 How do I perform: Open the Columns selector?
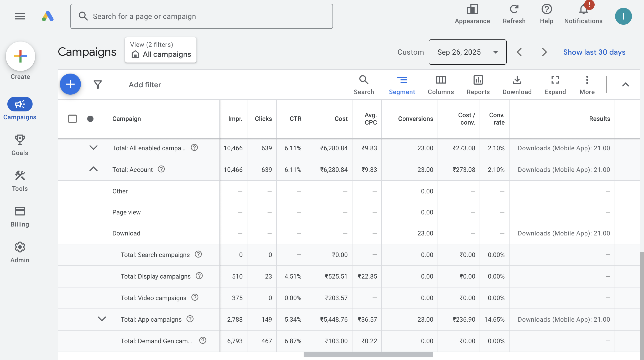pyautogui.click(x=441, y=85)
